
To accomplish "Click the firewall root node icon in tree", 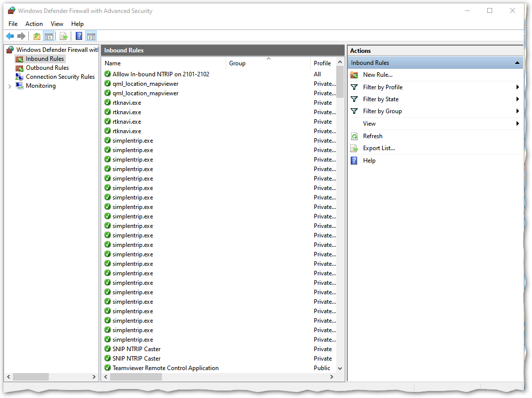I will click(x=10, y=50).
